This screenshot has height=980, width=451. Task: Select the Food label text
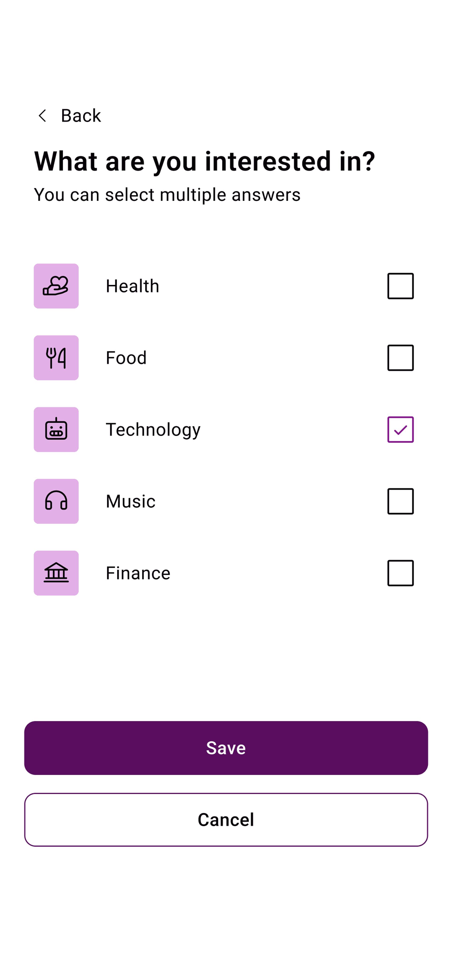pos(126,358)
